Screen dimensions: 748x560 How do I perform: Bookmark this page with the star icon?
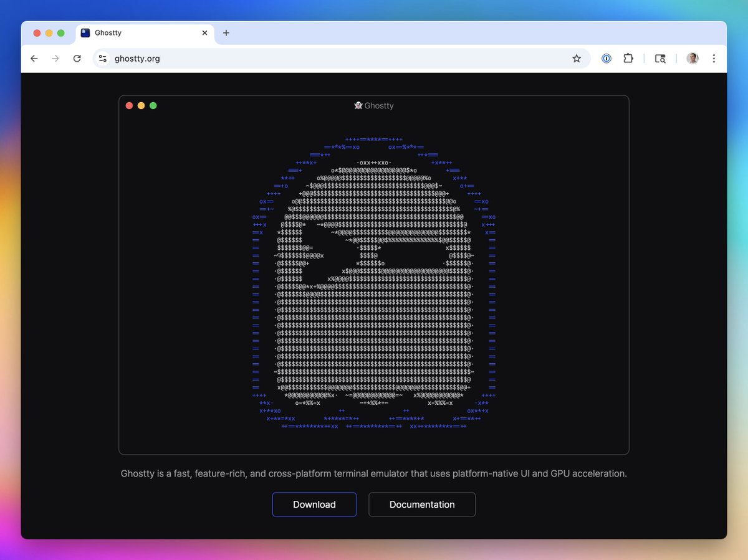pyautogui.click(x=577, y=59)
